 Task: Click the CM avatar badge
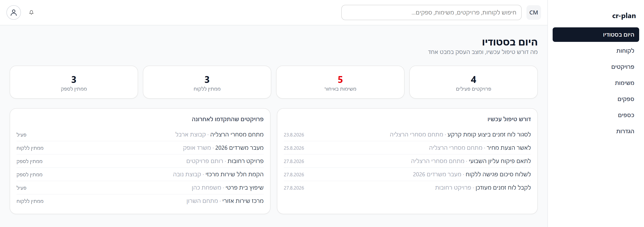[x=534, y=12]
